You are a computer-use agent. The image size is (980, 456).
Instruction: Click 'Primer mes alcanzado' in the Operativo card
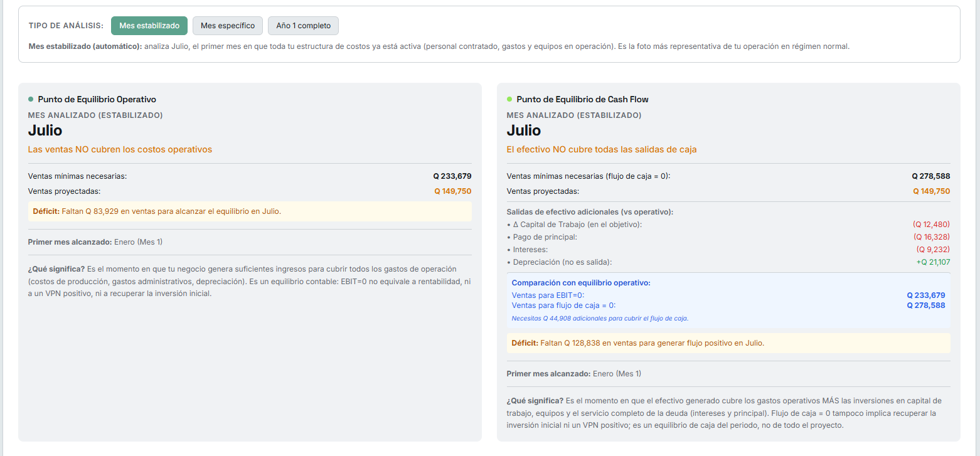tap(70, 242)
